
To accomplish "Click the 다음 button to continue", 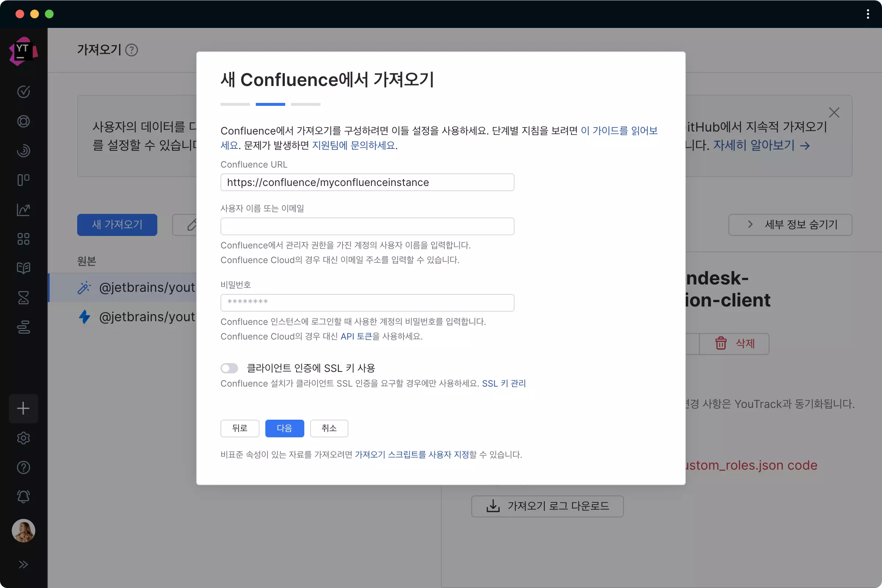I will pyautogui.click(x=284, y=428).
